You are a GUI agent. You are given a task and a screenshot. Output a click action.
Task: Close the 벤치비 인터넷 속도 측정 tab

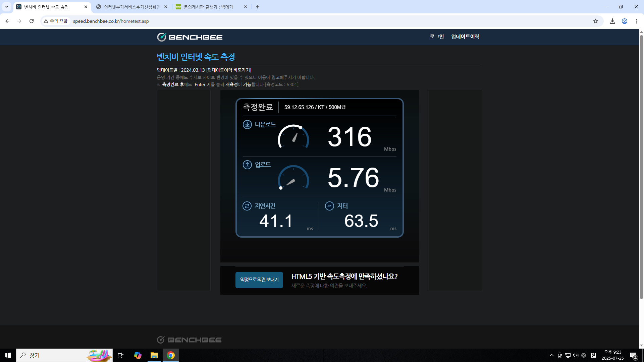pos(86,7)
